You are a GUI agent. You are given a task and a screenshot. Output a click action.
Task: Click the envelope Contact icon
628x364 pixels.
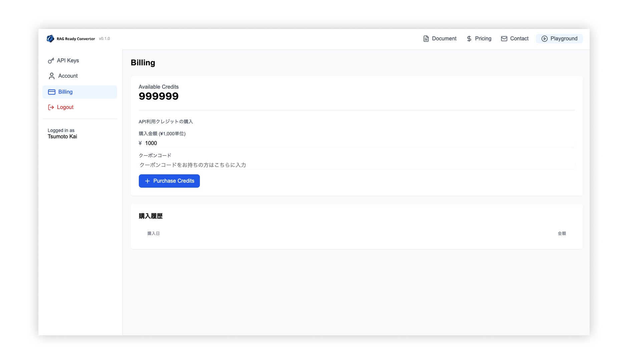click(504, 39)
